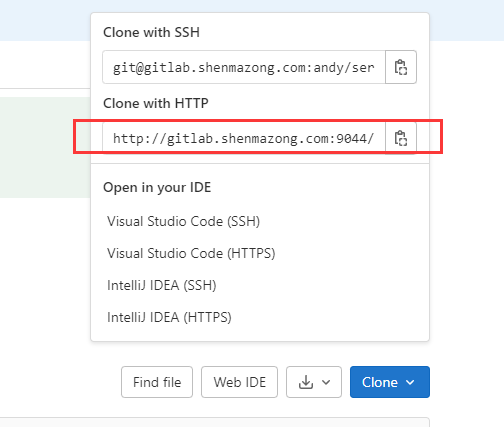Open the Find file search
Screen dimensions: 504x427
coord(157,382)
